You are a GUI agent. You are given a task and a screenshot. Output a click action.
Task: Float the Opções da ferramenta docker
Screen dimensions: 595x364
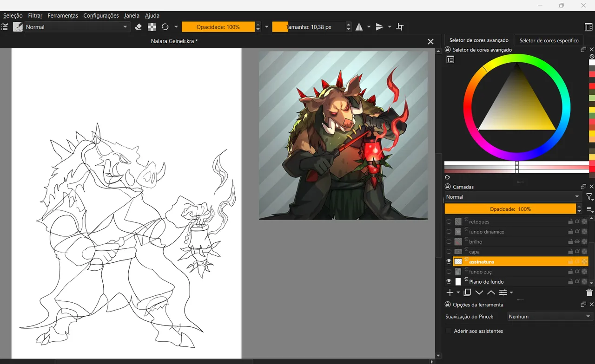pos(583,305)
